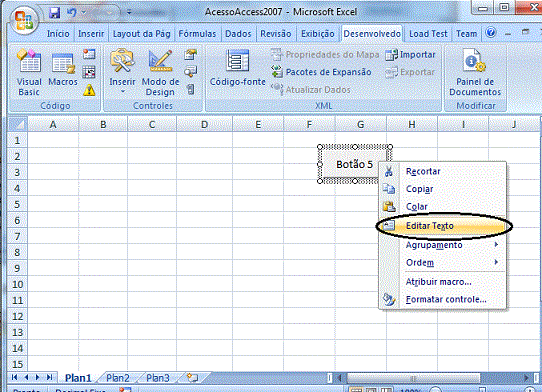Viewport: 542px width, 392px height.
Task: Open the Excel help question mark
Action: pos(491,33)
